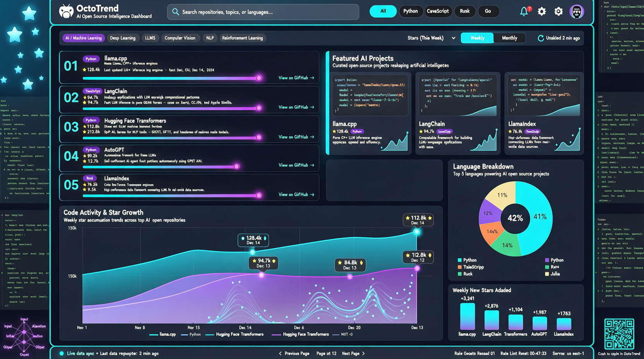644x359 pixels.
Task: Click Rale Limt Reset: 00:47:33 status text
Action: pos(523,354)
